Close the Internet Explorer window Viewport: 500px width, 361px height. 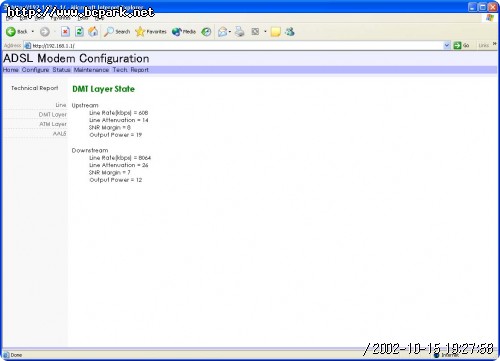(x=492, y=7)
